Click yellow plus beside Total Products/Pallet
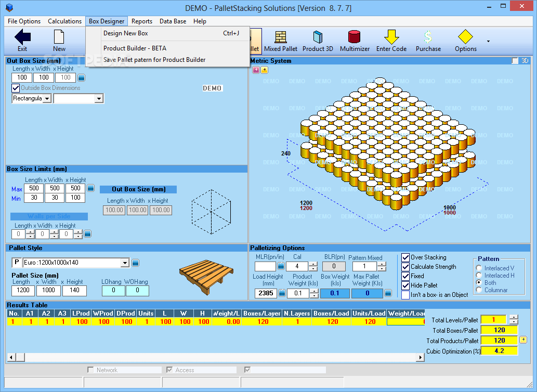 tap(523, 340)
